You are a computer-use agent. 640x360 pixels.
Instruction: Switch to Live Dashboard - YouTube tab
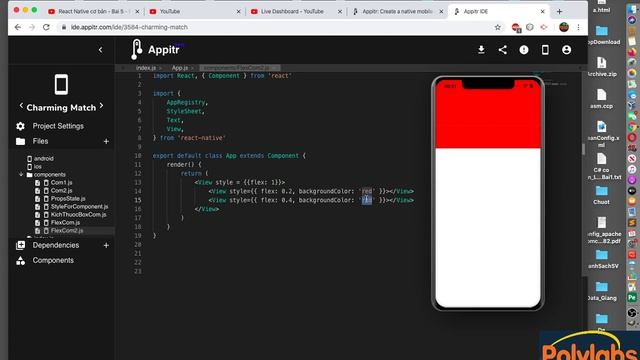(295, 11)
